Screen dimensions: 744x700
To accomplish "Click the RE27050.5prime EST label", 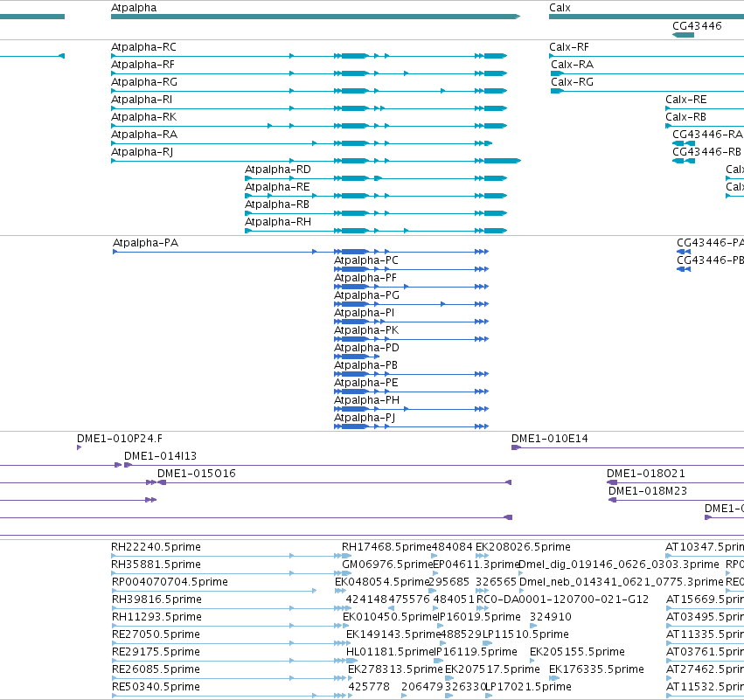I will click(156, 635).
